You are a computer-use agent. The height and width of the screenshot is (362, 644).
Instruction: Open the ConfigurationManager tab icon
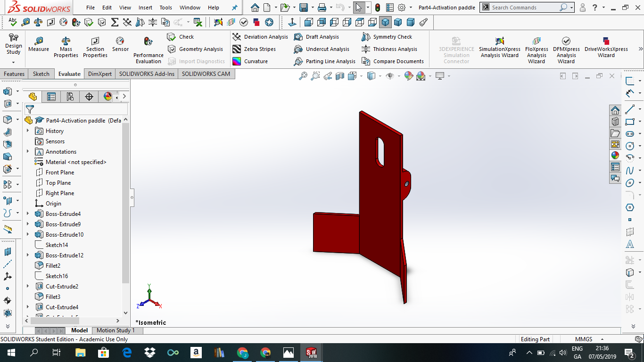coord(70,97)
